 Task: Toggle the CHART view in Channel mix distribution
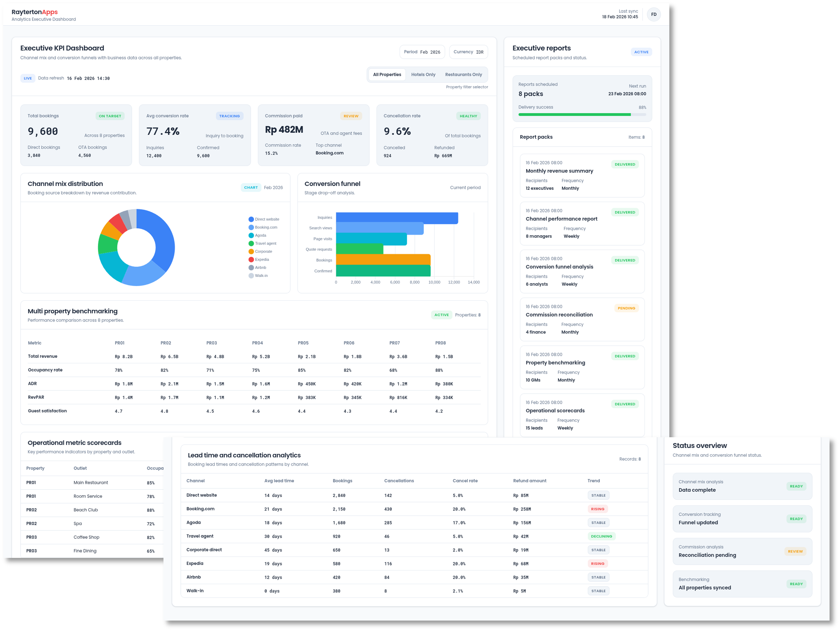click(x=251, y=187)
